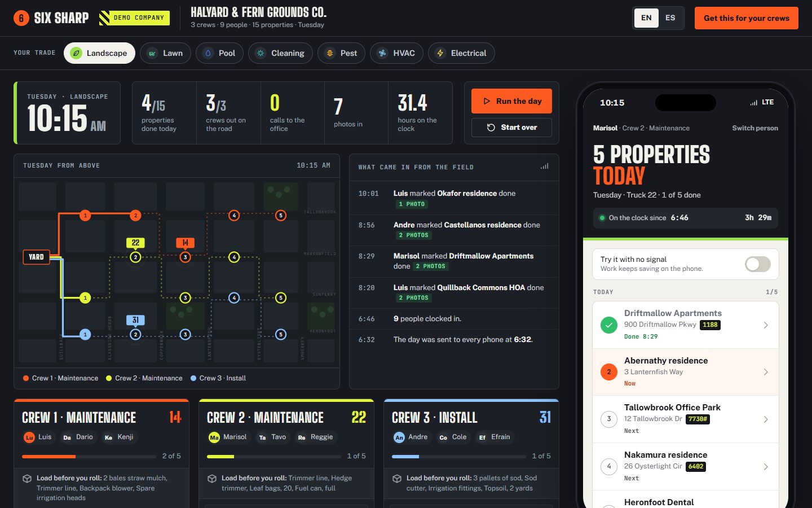Screen dimensions: 812x508
Task: Click stop number 4 circle for Nakamura
Action: 609,466
